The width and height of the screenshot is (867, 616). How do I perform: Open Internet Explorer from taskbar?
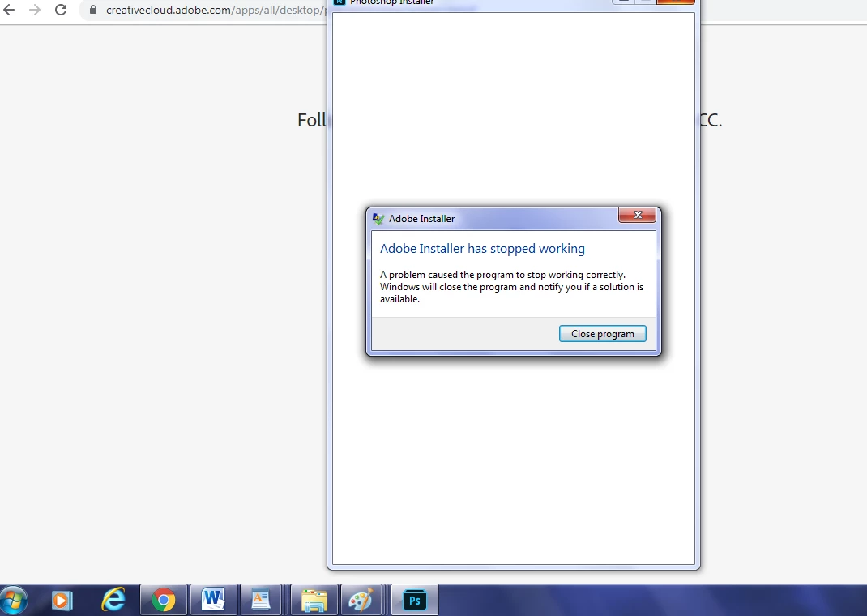(113, 600)
